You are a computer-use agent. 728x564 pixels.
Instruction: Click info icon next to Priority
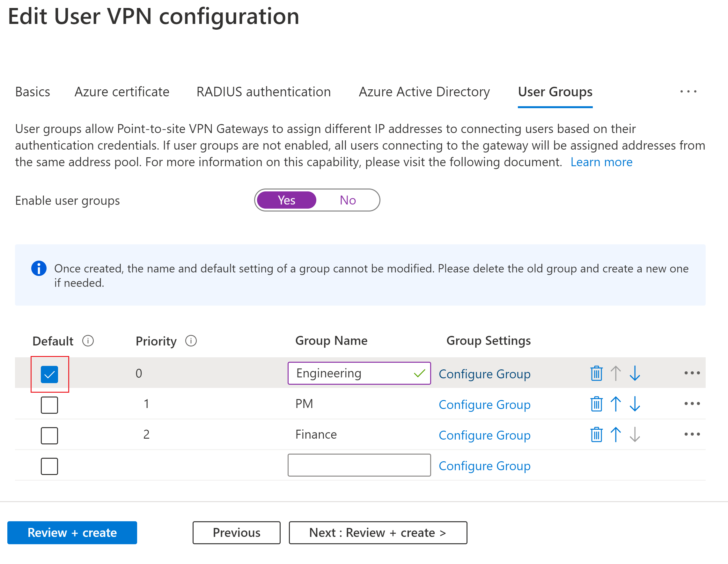click(191, 341)
